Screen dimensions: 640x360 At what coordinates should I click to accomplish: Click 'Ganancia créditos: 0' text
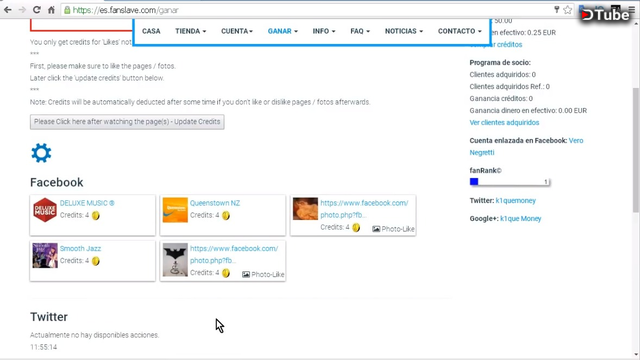coord(501,98)
